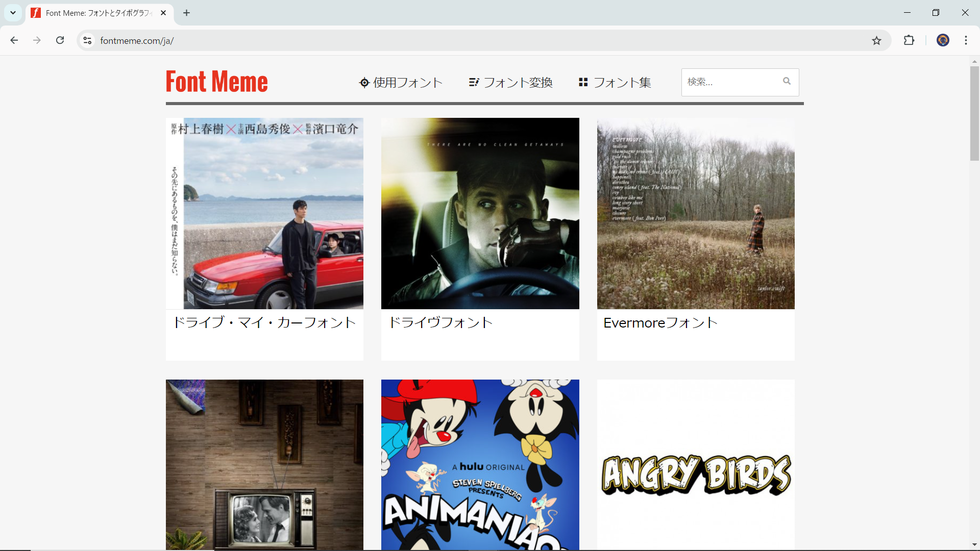Click the address bar URL fontmeme.com/ja/
Screen dimensions: 980x551
click(137, 41)
